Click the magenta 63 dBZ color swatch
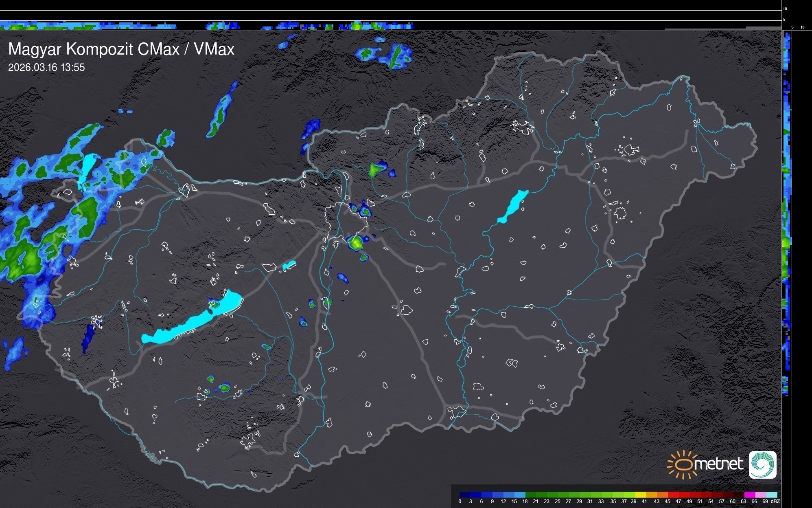 (749, 495)
